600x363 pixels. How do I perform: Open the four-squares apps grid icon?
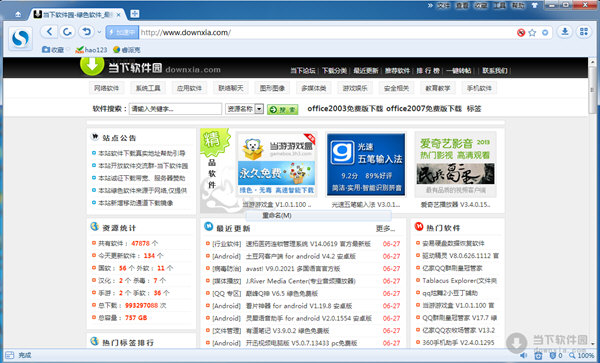pyautogui.click(x=584, y=32)
